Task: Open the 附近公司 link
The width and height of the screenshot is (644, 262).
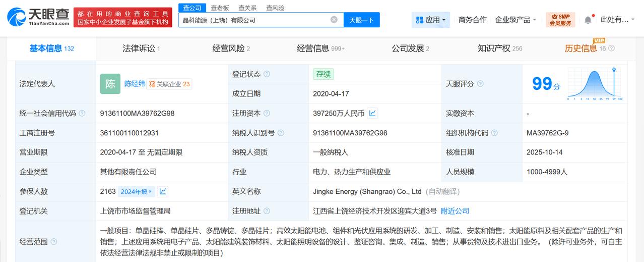Action: click(455, 211)
